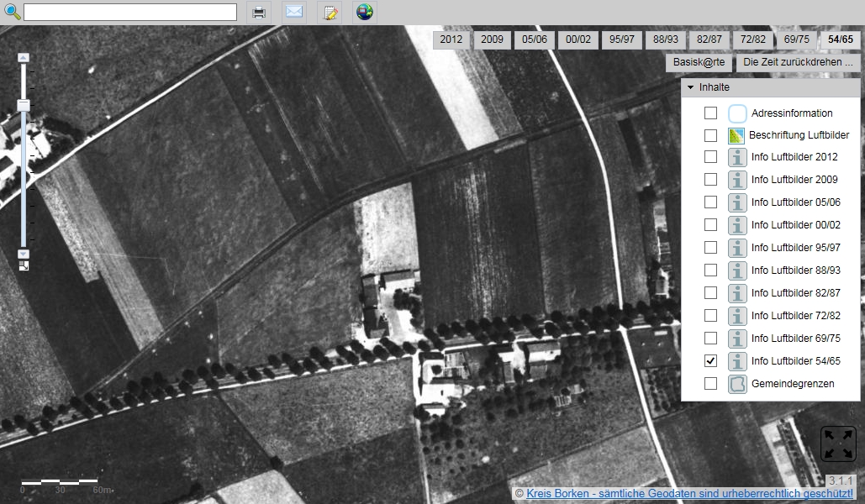865x504 pixels.
Task: Click info icon for Luftbilder 72/82
Action: [x=737, y=315]
